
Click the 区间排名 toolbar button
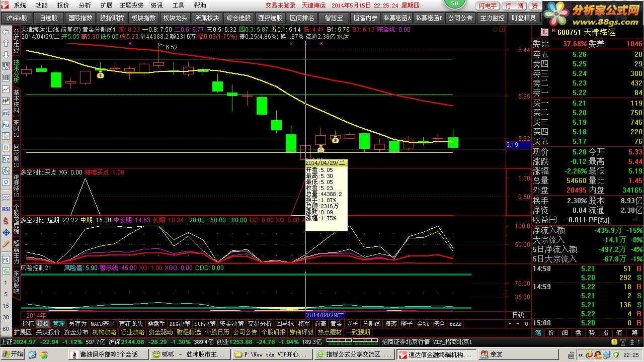point(302,18)
